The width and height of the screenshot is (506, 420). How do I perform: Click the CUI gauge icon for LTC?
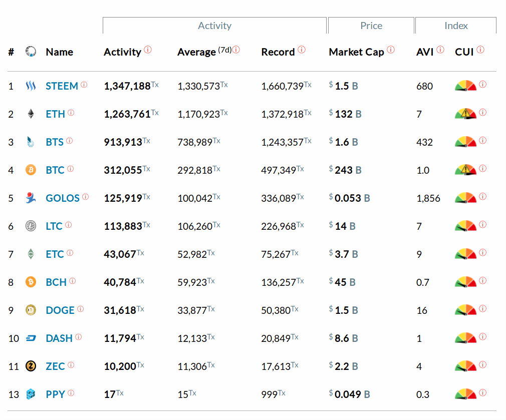pyautogui.click(x=465, y=226)
